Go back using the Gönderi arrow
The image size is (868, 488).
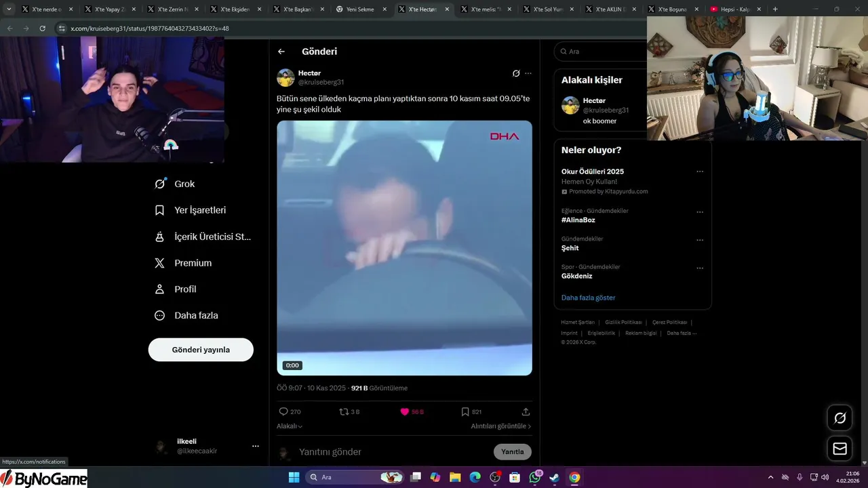pyautogui.click(x=281, y=52)
